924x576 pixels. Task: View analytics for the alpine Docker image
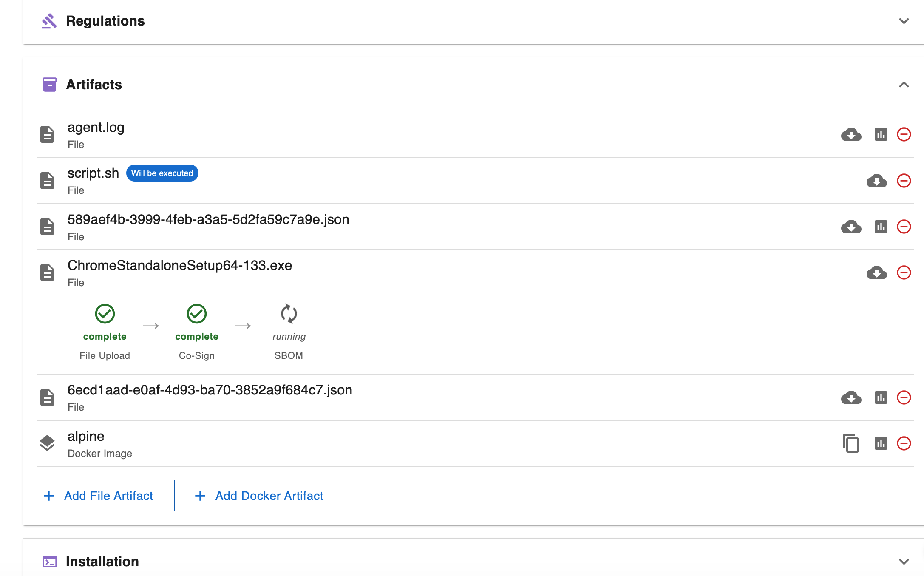(881, 443)
